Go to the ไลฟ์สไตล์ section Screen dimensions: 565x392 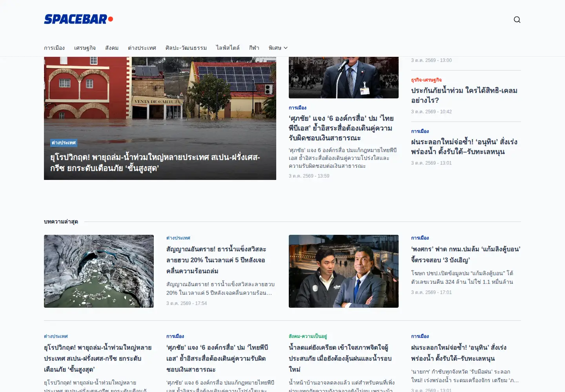coord(228,48)
